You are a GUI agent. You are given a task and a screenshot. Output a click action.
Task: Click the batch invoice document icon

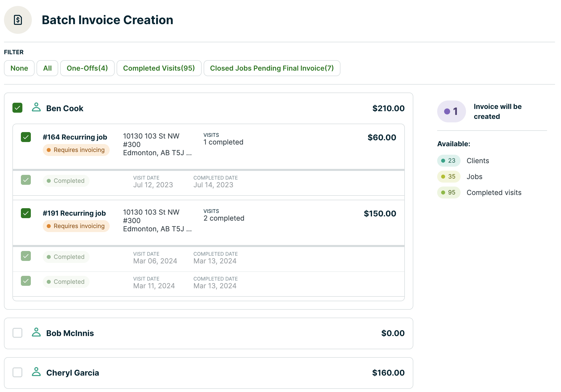(18, 20)
